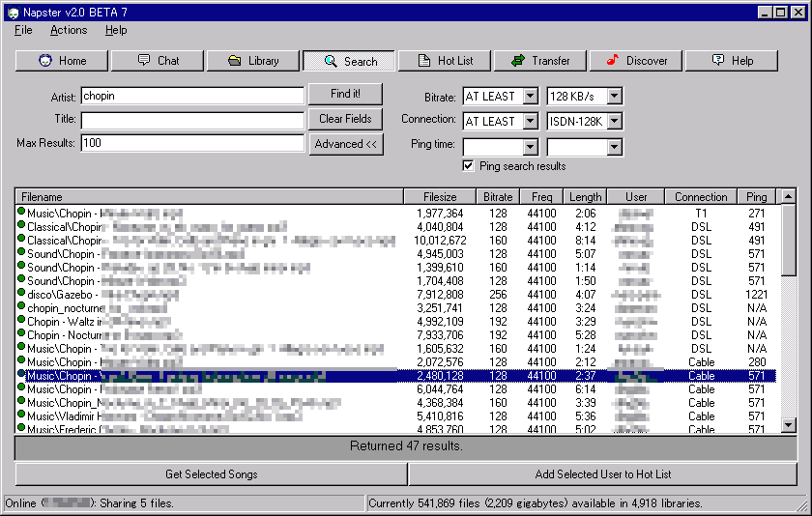
Task: Click the Napster cat icon in title bar
Action: point(13,13)
